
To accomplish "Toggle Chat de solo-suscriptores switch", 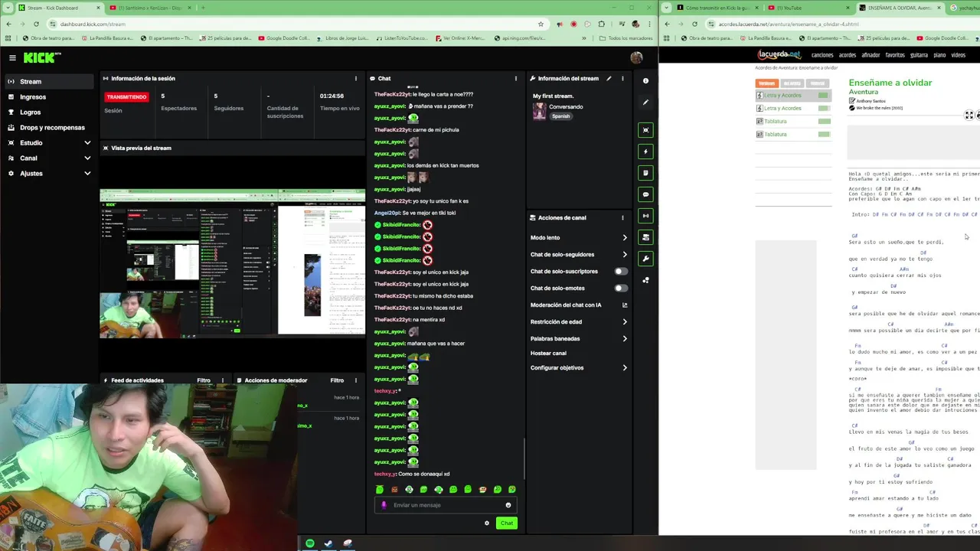I will pos(621,271).
